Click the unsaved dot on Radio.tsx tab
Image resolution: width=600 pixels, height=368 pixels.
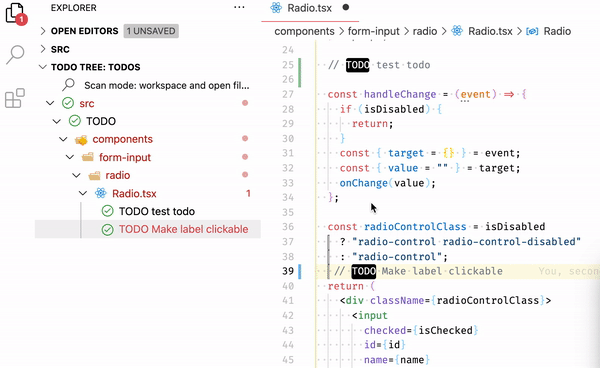coord(346,7)
